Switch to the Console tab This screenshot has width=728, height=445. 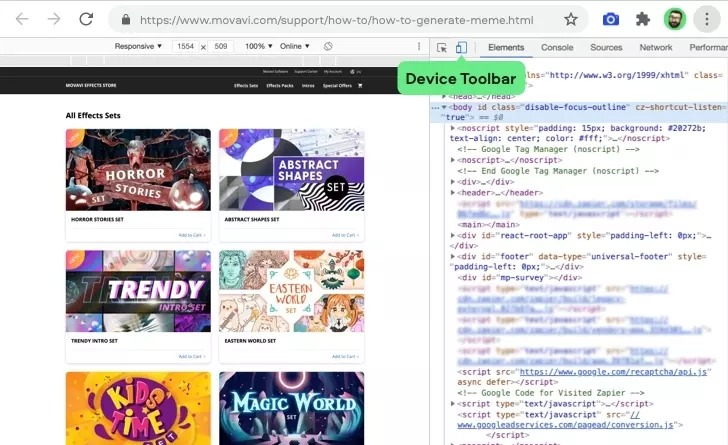[x=557, y=47]
